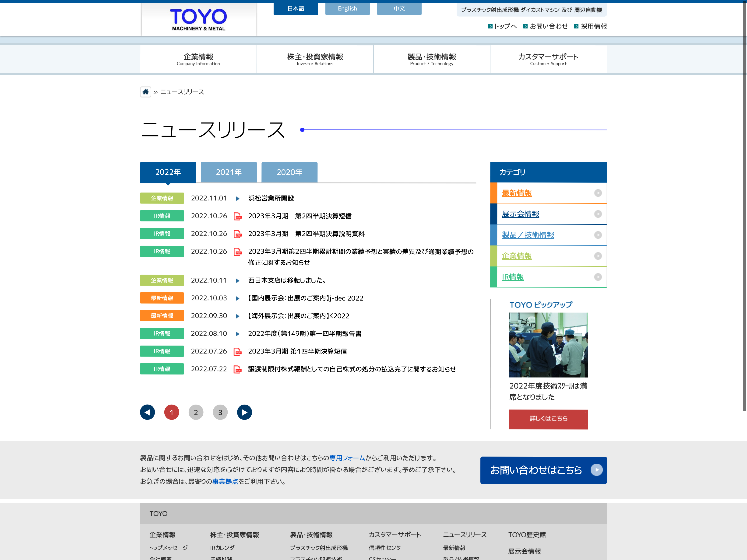Viewport: 747px width, 560px height.
Task: Click the お問い合わせはこちら button
Action: coord(543,470)
